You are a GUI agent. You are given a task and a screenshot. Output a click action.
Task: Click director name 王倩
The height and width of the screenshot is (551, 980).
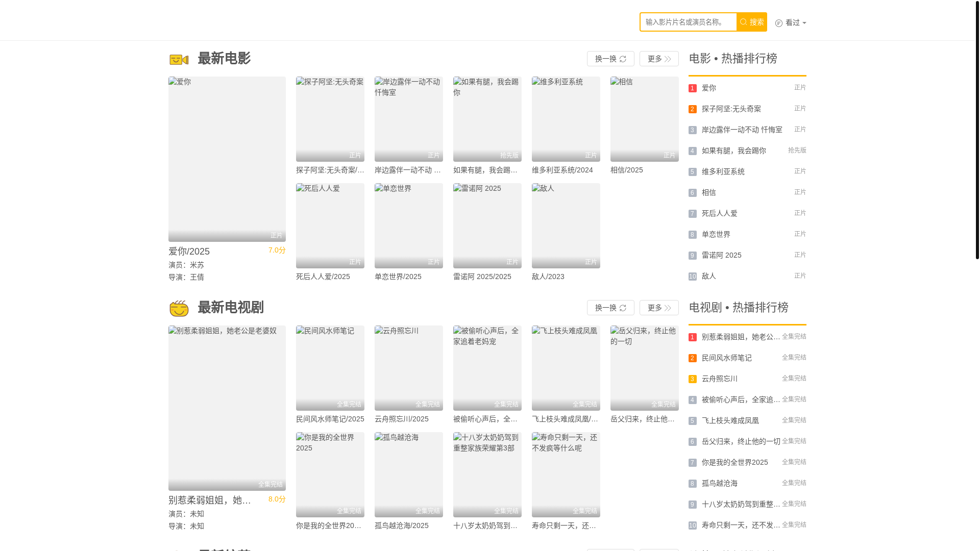coord(197,277)
